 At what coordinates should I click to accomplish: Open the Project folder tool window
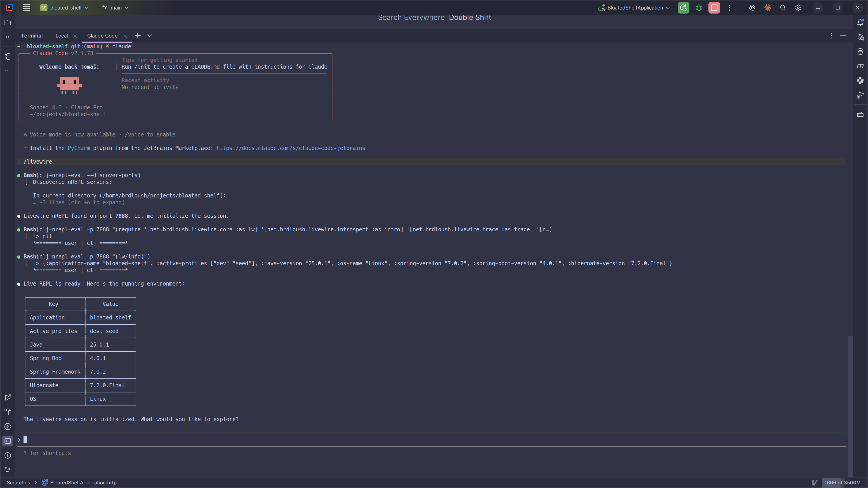click(7, 23)
